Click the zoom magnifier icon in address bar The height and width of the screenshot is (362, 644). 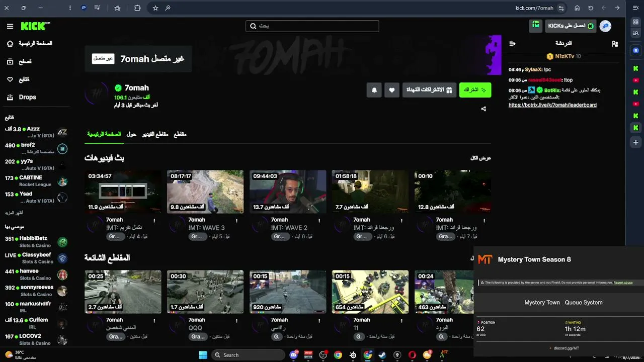168,8
